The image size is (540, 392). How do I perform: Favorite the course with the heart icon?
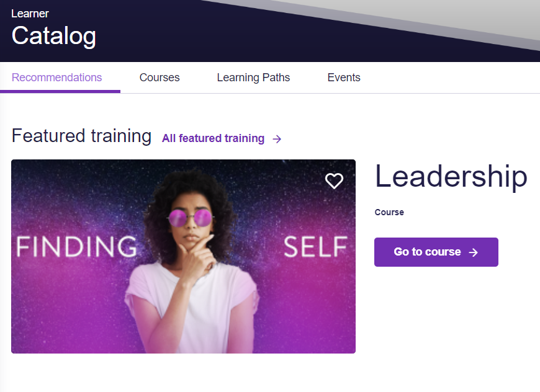point(334,180)
